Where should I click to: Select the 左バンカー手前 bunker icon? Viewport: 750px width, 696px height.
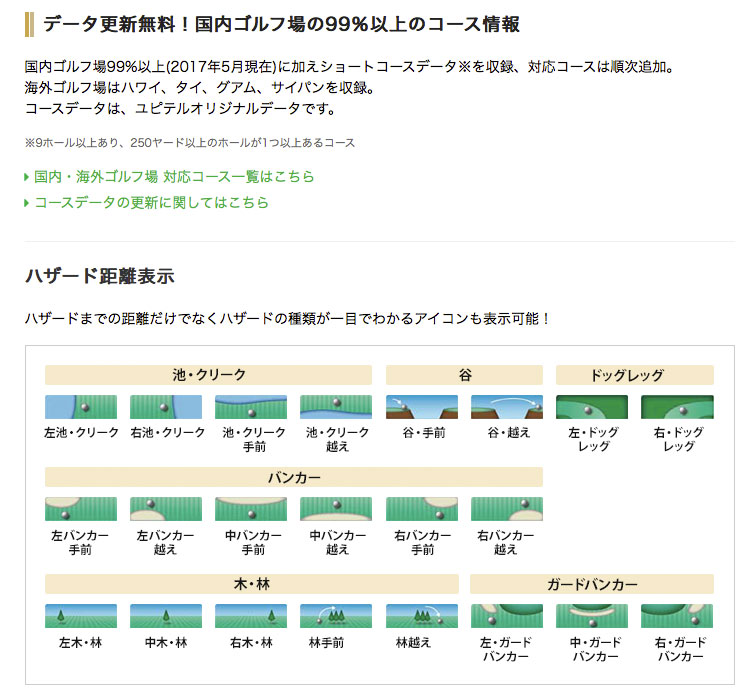click(81, 509)
